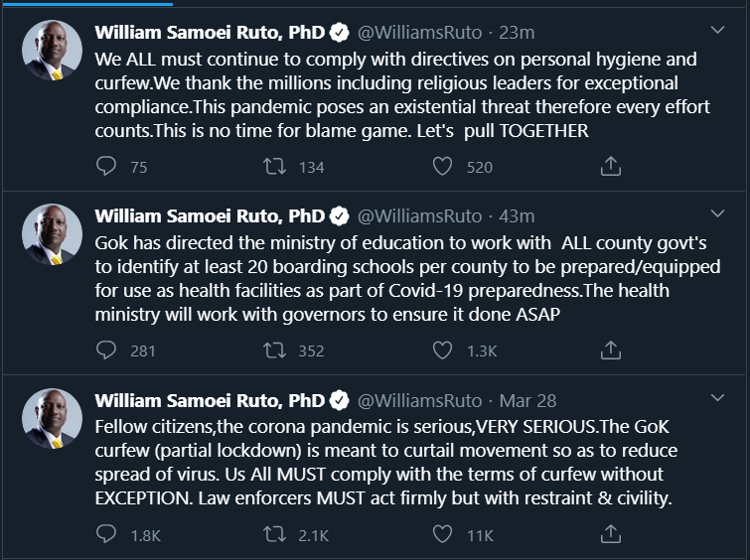This screenshot has height=560, width=750.
Task: Open the 43m timestamp link
Action: pos(517,216)
